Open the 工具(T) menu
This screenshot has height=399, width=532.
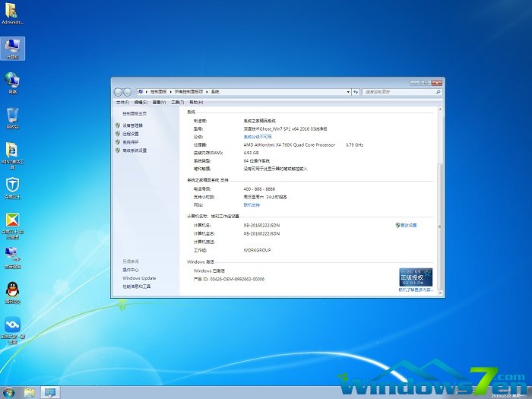tap(177, 102)
